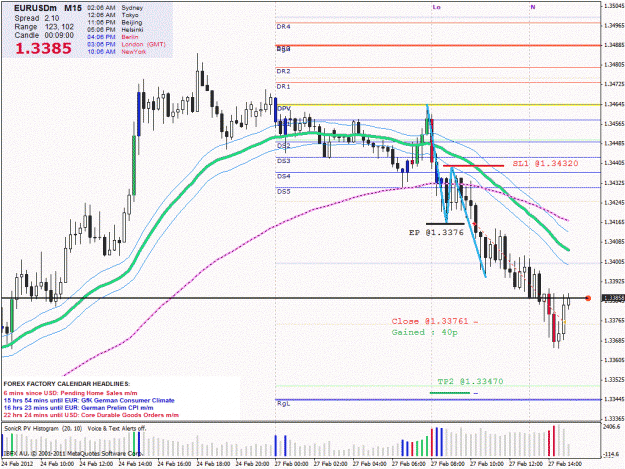The height and width of the screenshot is (469, 625).
Task: Click the 'SL1 @1.34320' annotation
Action: tap(545, 163)
